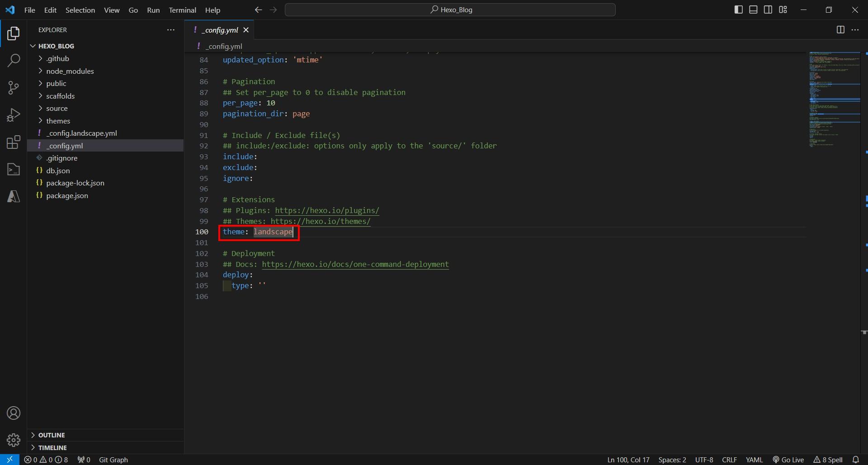
Task: Open the Explorer view in activity bar
Action: tap(14, 33)
